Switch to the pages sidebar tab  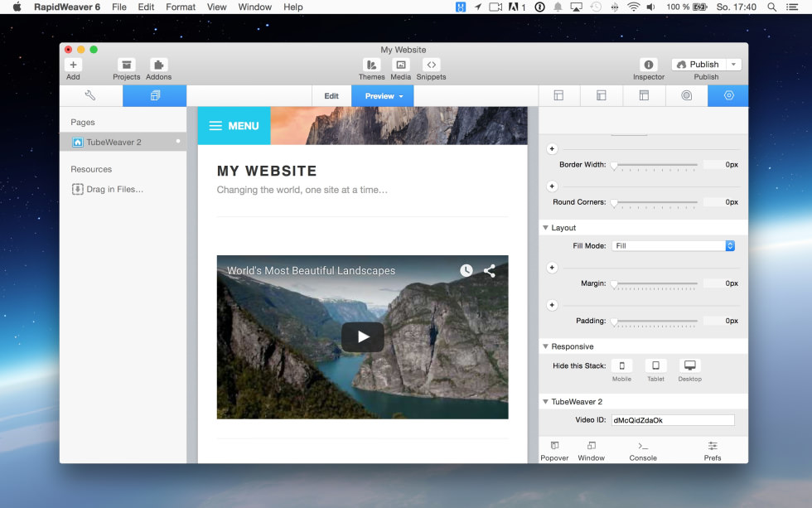[x=154, y=96]
